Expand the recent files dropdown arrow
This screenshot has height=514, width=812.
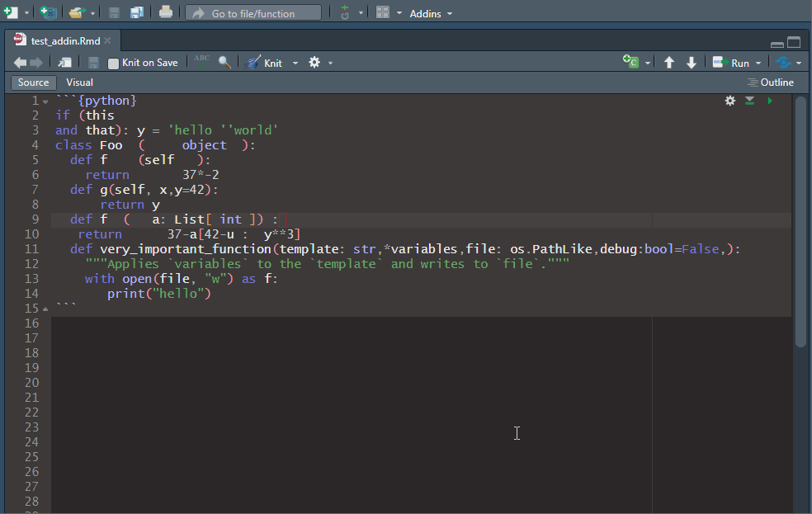tap(92, 13)
